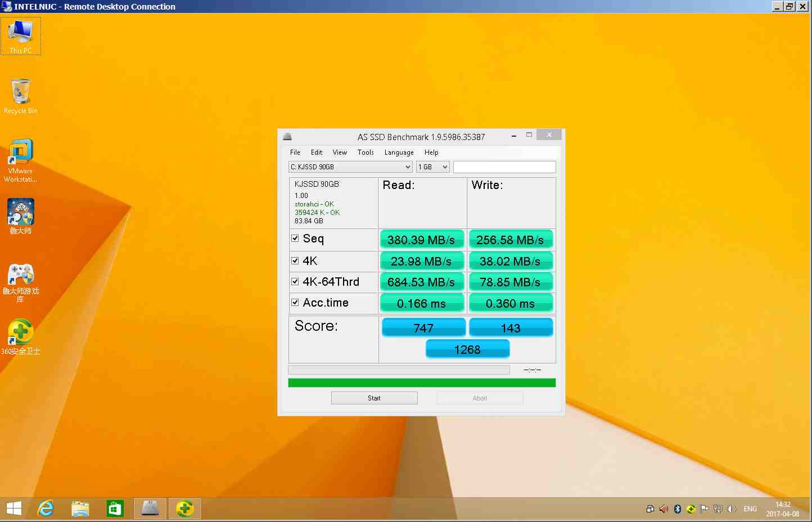Open Windows Store from taskbar
The image size is (812, 522).
coord(115,508)
